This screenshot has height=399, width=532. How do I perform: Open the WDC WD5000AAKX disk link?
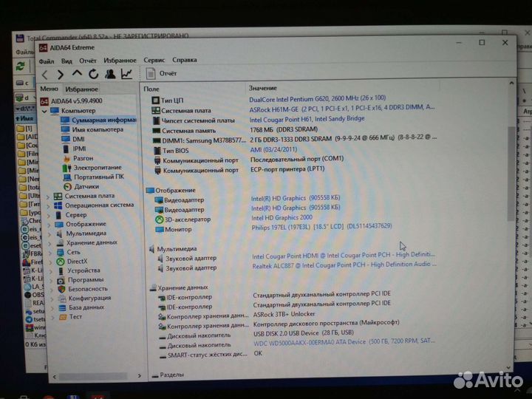tap(344, 342)
